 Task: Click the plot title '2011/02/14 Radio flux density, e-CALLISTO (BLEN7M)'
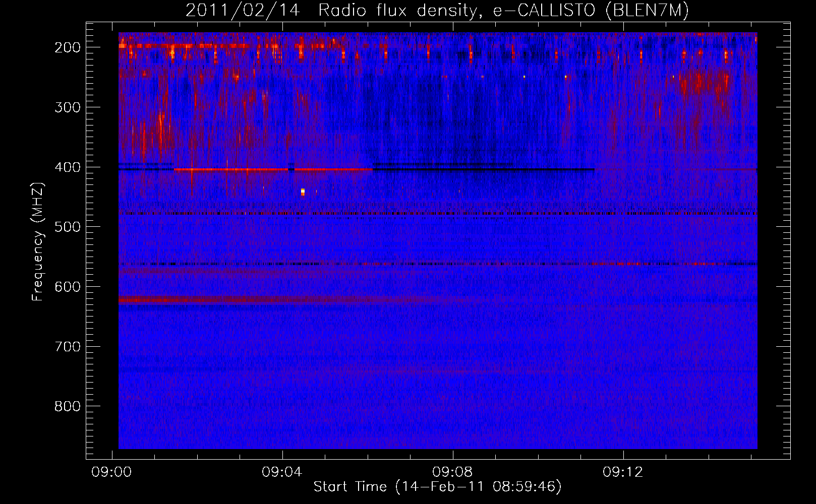437,11
